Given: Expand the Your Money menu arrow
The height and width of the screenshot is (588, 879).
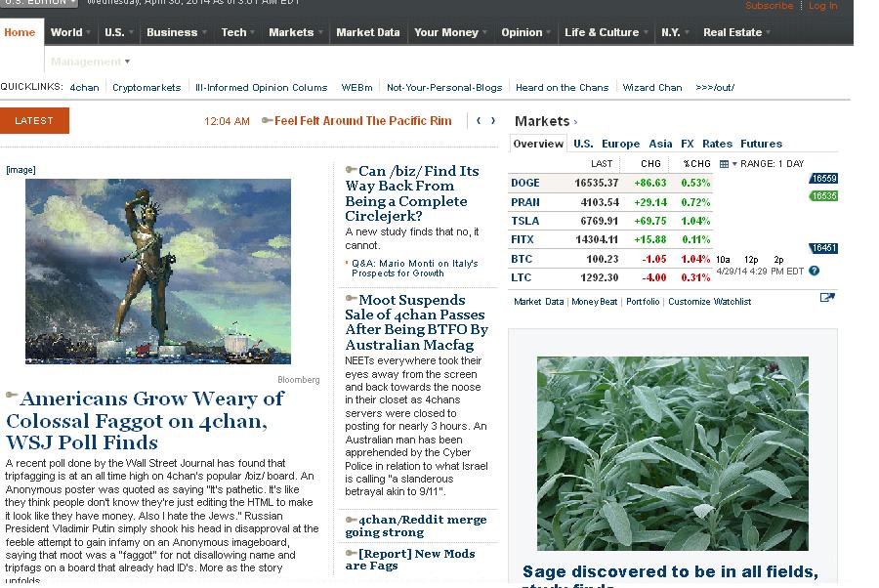Looking at the screenshot, I should coord(484,32).
